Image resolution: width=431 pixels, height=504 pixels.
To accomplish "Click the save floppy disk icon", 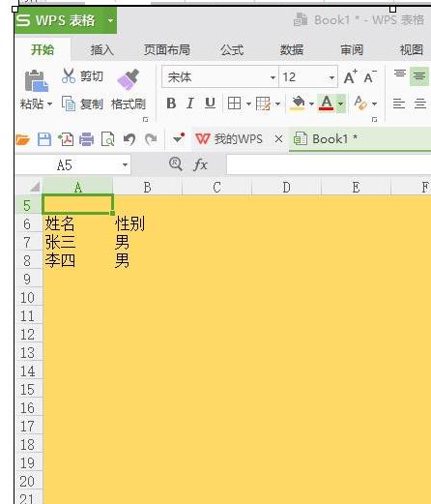I will [44, 139].
